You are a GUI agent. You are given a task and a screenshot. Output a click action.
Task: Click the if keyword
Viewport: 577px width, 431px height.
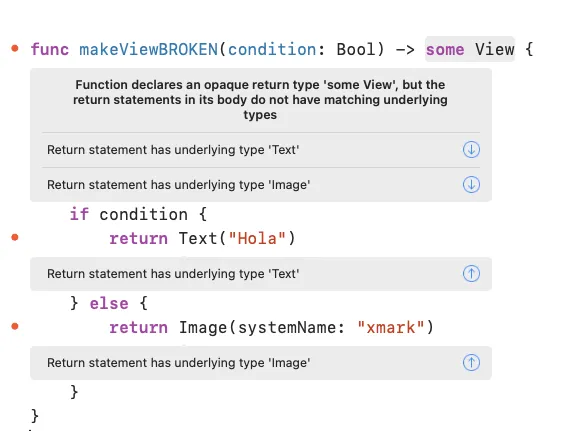pyautogui.click(x=79, y=214)
